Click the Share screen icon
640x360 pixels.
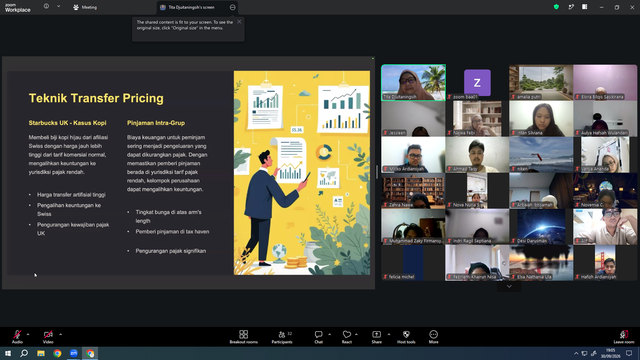coord(376,335)
